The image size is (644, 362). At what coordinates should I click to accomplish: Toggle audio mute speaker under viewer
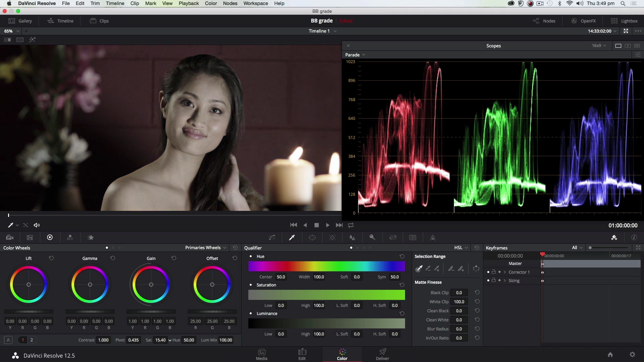[37, 225]
